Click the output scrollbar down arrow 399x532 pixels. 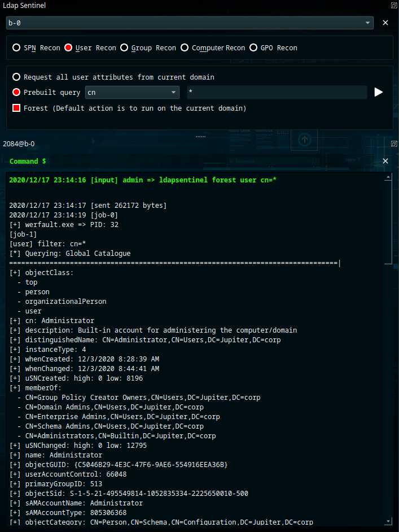pyautogui.click(x=388, y=521)
